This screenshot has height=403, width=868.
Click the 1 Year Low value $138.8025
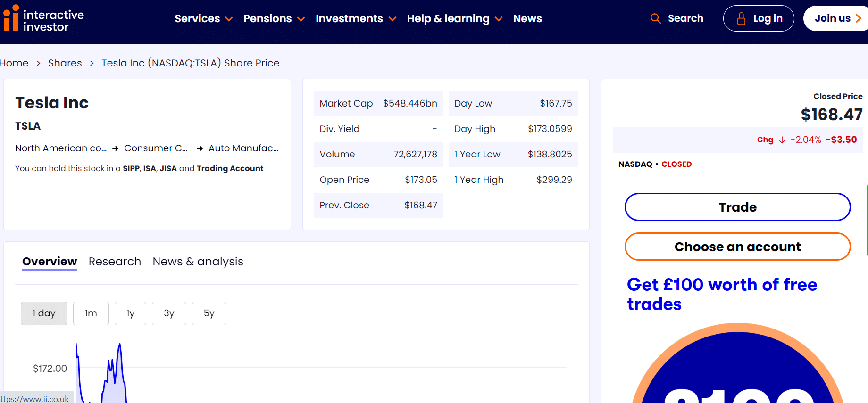click(x=550, y=154)
